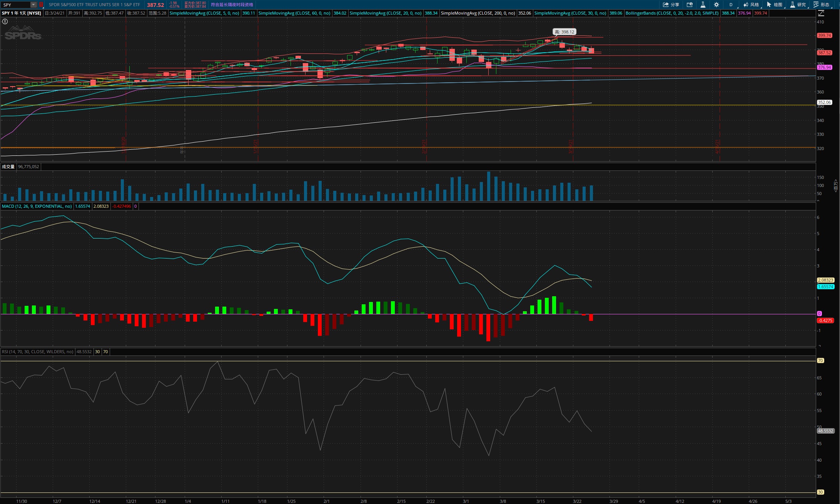Click the flask Edit Studies icon

pos(703,5)
